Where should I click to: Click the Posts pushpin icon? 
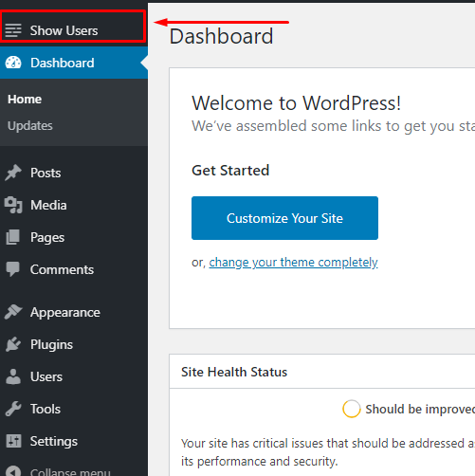click(13, 173)
